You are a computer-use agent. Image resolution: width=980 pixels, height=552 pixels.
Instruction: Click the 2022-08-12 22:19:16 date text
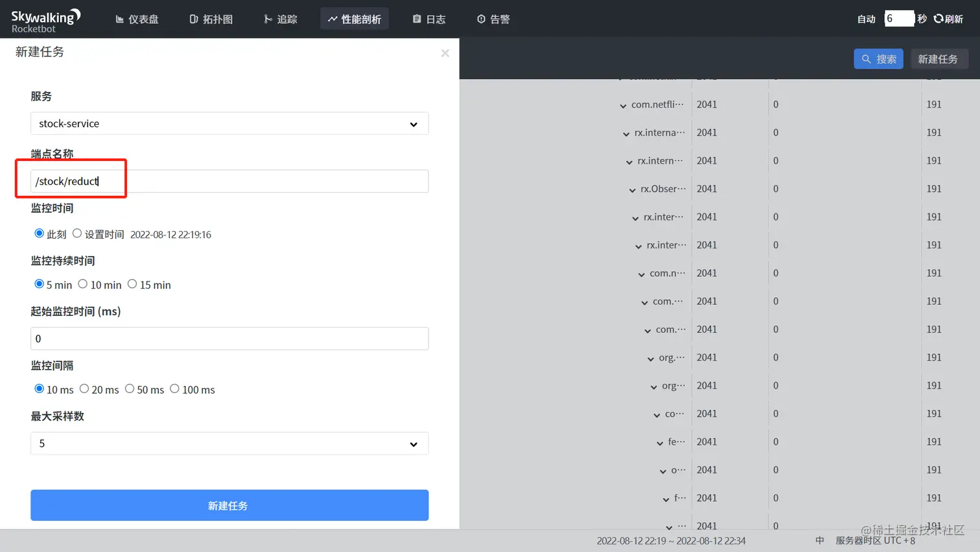click(x=170, y=235)
